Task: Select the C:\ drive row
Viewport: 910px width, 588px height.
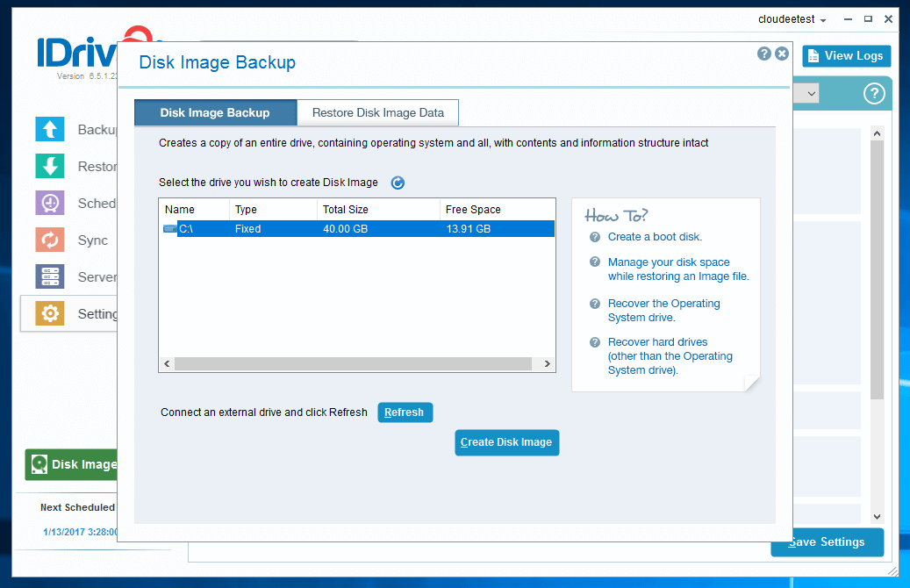Action: pyautogui.click(x=356, y=229)
